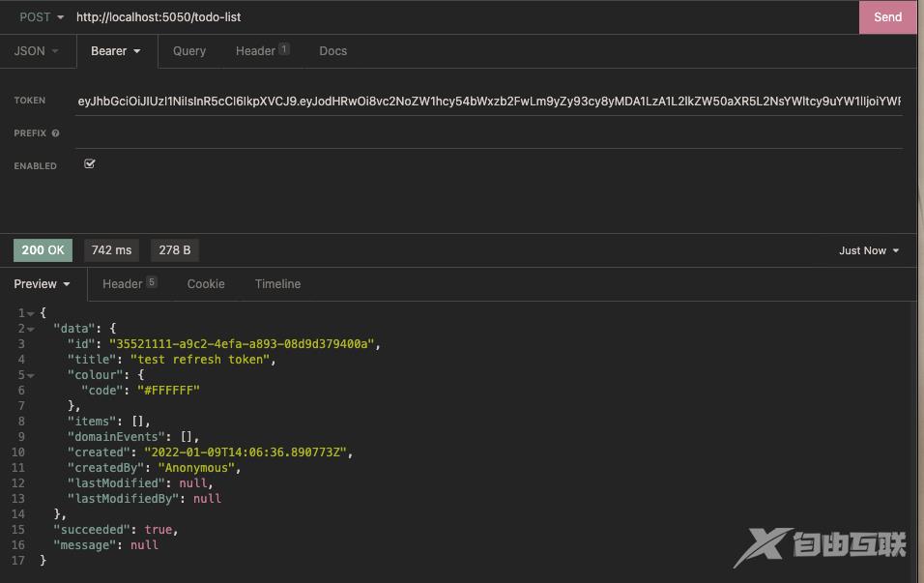This screenshot has height=583, width=924.
Task: Collapse the "data" object fold arrow
Action: 31,329
